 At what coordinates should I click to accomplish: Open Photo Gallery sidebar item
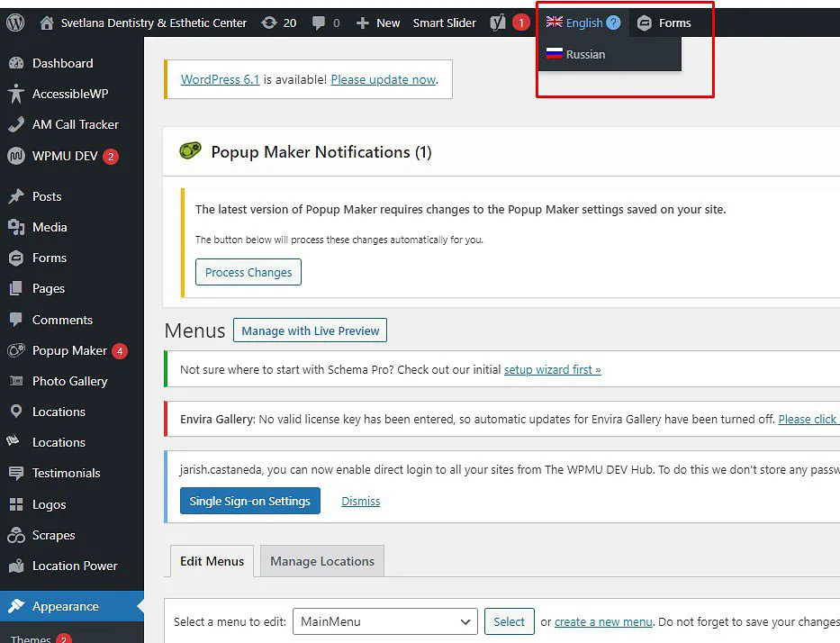click(x=69, y=381)
